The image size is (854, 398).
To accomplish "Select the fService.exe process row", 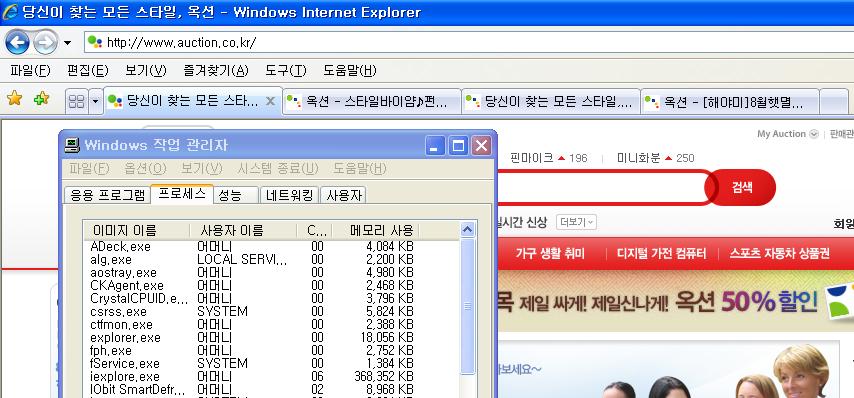I will tap(271, 364).
